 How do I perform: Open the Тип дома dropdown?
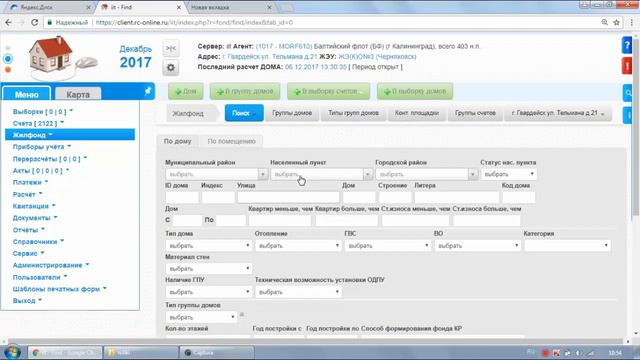209,246
